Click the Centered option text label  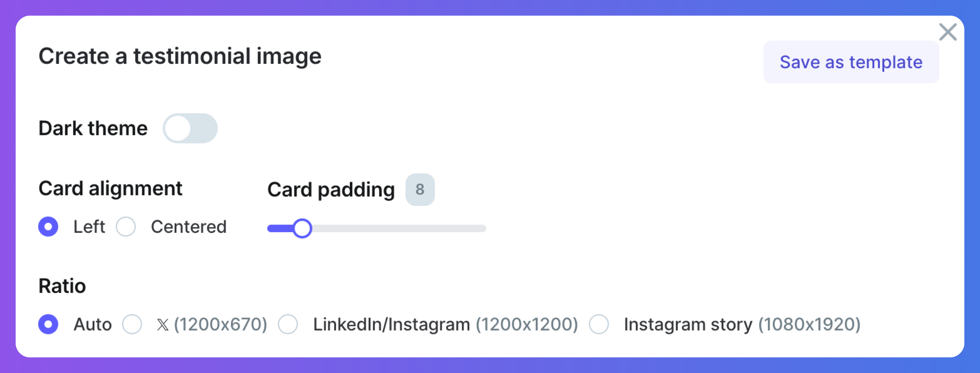point(189,227)
